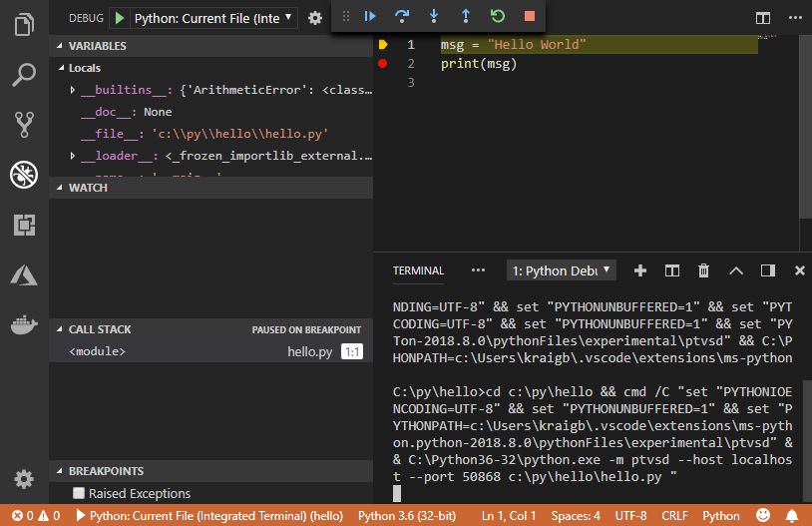Continue execution in debug toolbar
The width and height of the screenshot is (812, 526).
[x=370, y=16]
